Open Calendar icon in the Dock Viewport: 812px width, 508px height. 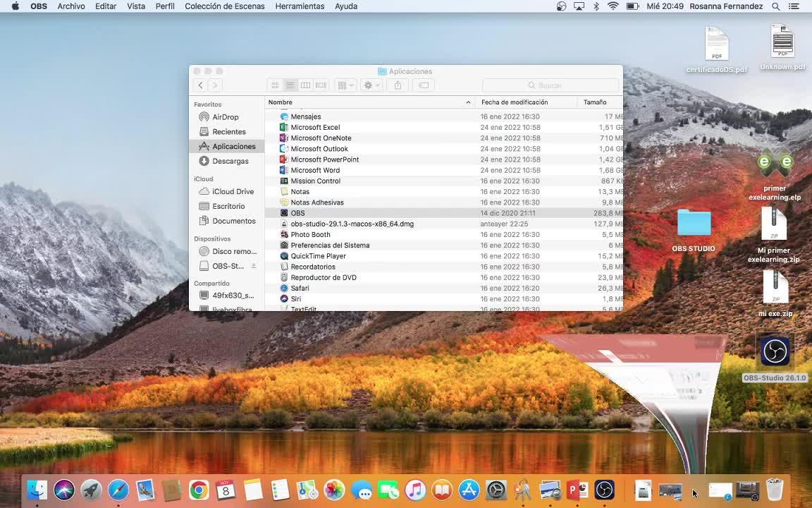tap(226, 490)
